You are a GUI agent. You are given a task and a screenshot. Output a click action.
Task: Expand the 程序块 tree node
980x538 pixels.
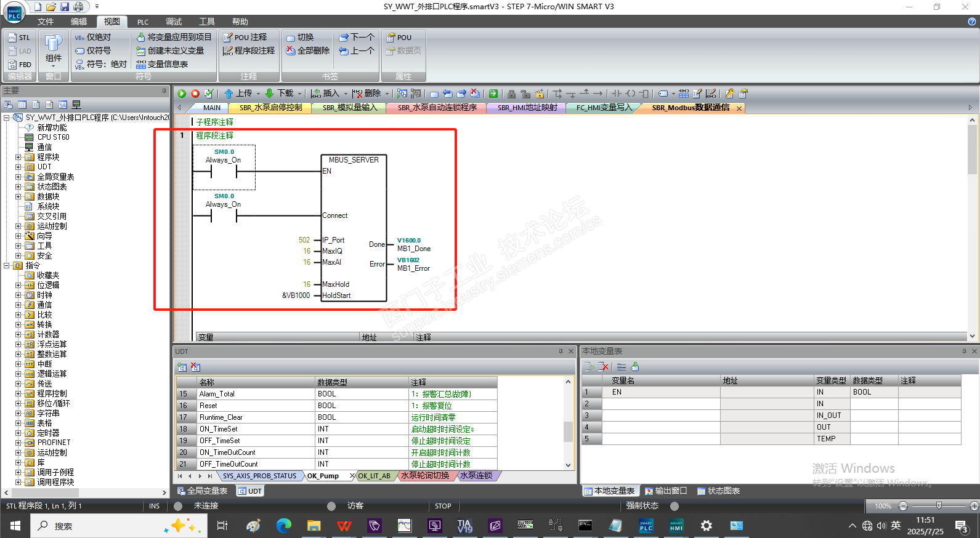[x=18, y=157]
